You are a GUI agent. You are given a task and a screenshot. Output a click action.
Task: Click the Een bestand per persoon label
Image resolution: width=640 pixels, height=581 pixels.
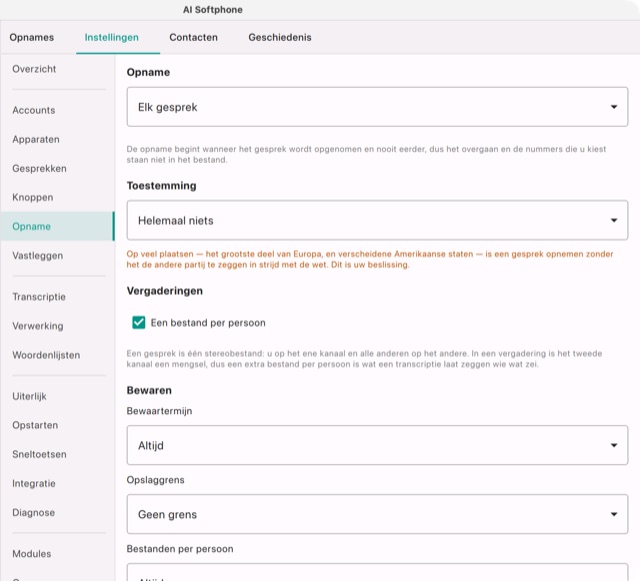[x=208, y=323]
